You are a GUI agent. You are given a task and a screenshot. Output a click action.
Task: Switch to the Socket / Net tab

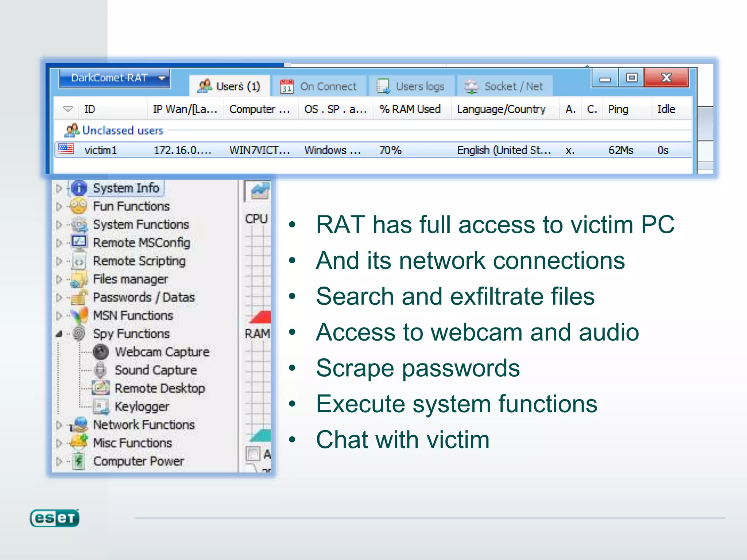504,86
